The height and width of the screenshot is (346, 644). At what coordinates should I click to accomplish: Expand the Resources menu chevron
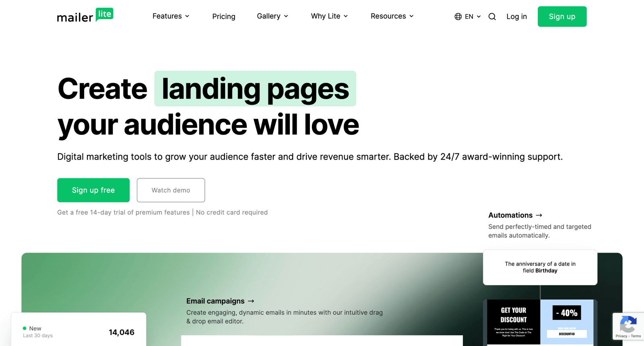coord(411,16)
